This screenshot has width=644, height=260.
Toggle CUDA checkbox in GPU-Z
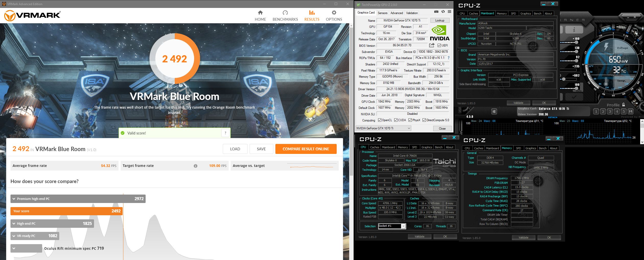click(396, 120)
